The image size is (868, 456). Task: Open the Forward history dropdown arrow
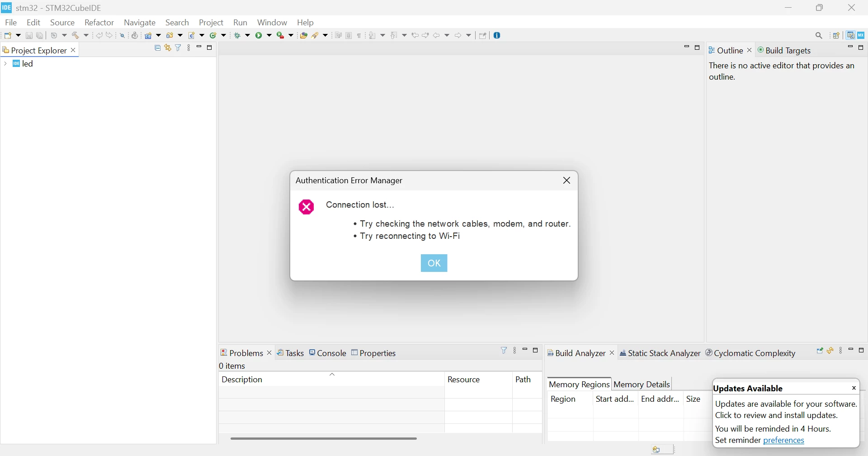[x=469, y=35]
